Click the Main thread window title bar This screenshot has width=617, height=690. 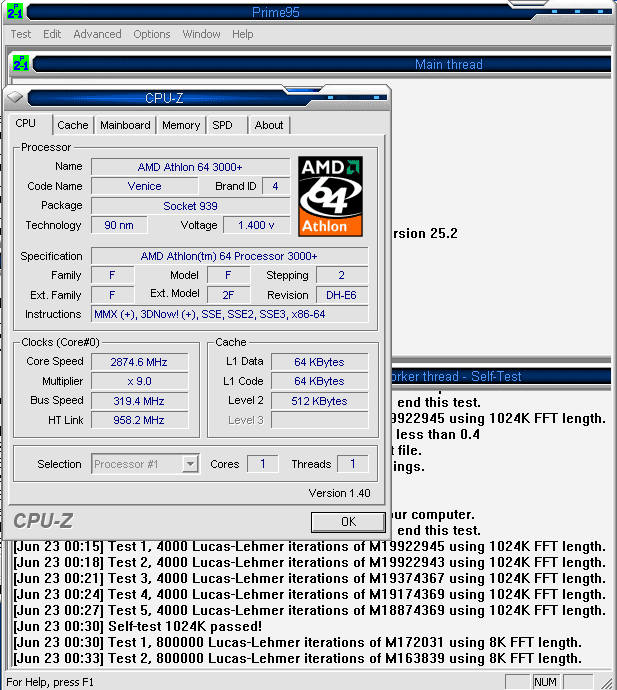(x=322, y=64)
